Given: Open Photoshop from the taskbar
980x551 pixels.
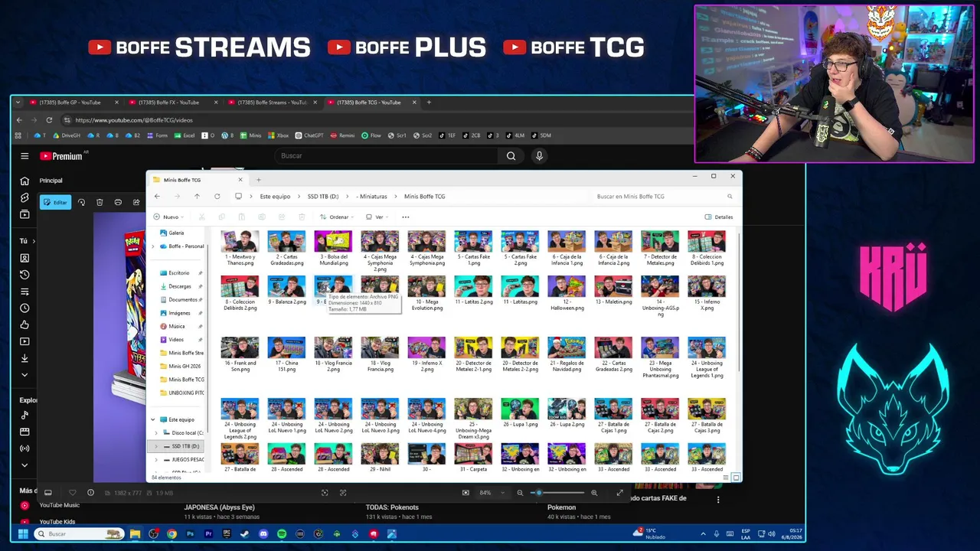Looking at the screenshot, I should coord(190,534).
